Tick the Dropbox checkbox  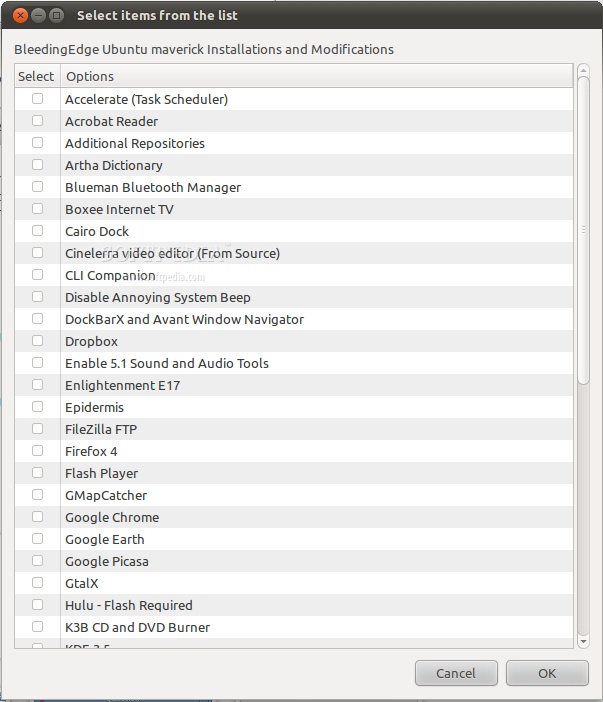[38, 341]
